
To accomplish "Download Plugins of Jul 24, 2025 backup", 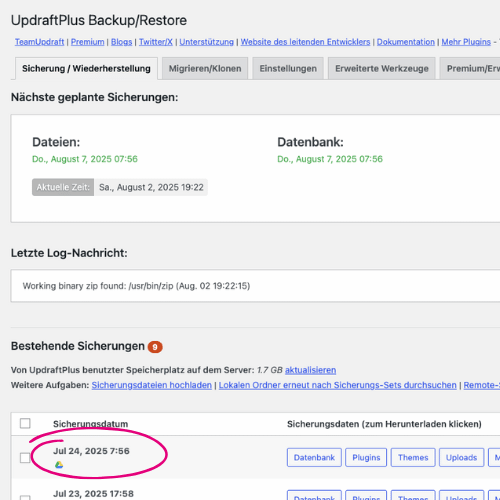I will tap(366, 458).
